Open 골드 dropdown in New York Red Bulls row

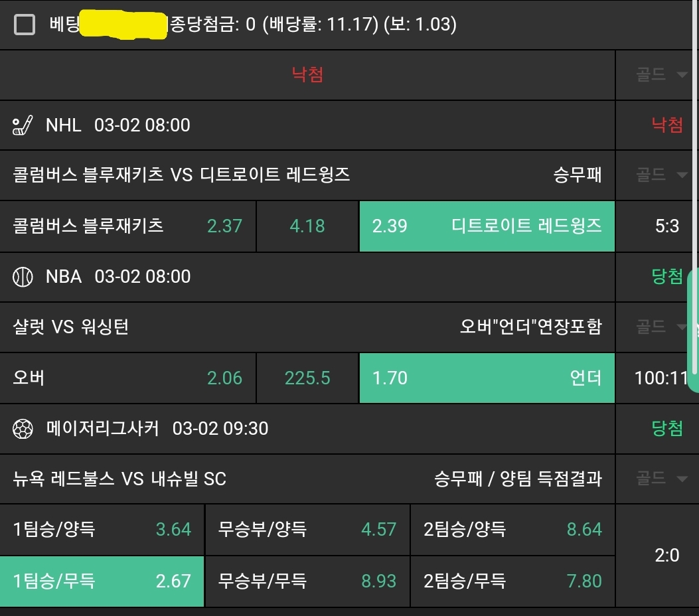pyautogui.click(x=660, y=479)
